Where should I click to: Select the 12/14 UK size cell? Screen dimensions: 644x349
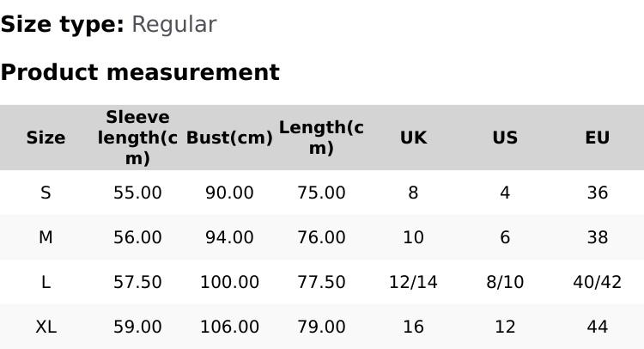(x=413, y=282)
